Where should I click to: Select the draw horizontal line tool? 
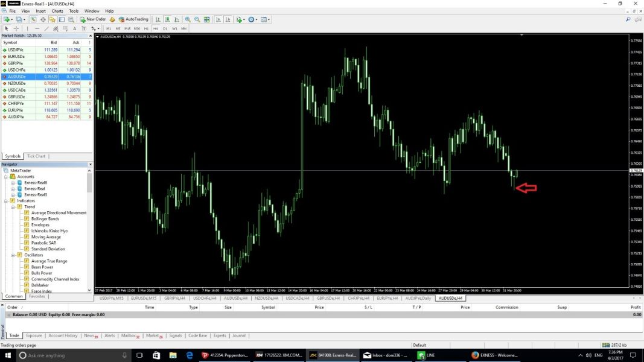37,28
